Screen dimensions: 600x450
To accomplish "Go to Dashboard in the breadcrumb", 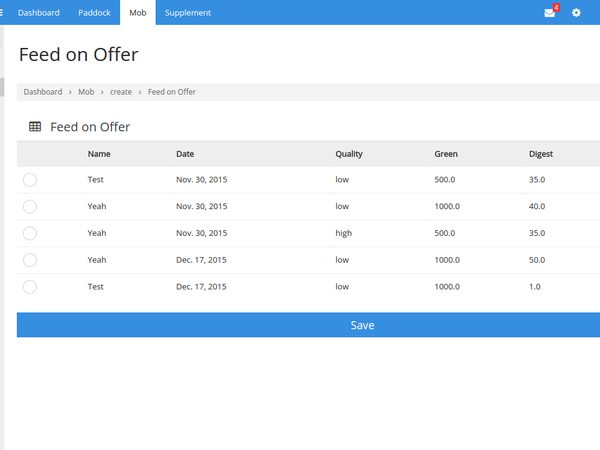I will click(x=43, y=92).
